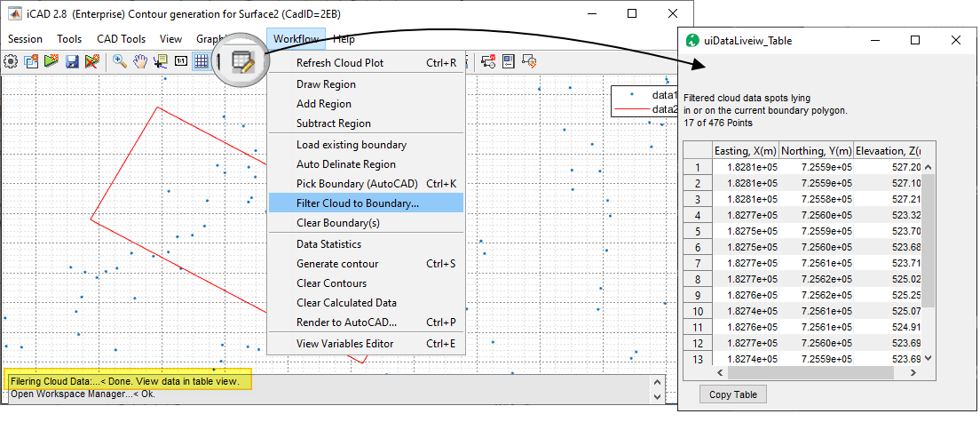
Task: Choose Clear Boundary(s)
Action: tap(367, 223)
